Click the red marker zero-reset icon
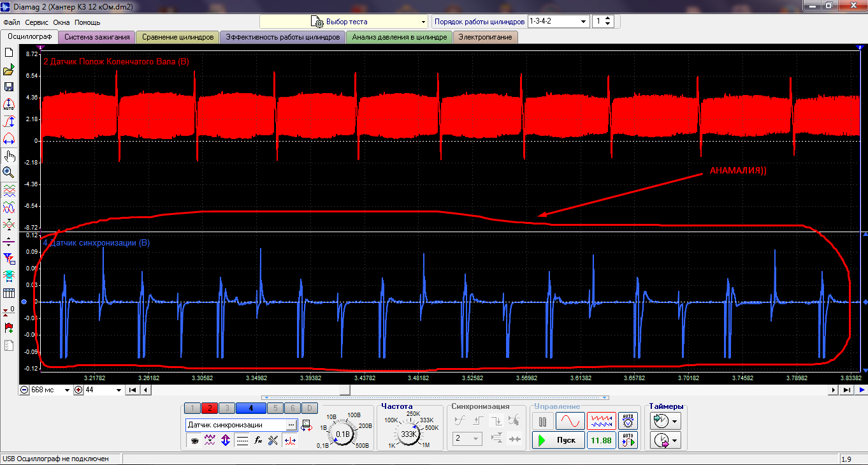The image size is (868, 465). click(x=9, y=311)
